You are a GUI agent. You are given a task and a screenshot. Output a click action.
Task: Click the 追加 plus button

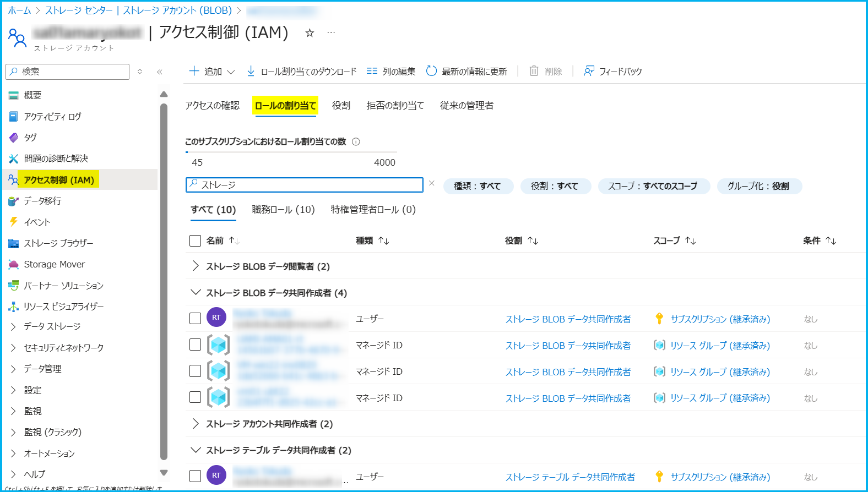tap(206, 71)
